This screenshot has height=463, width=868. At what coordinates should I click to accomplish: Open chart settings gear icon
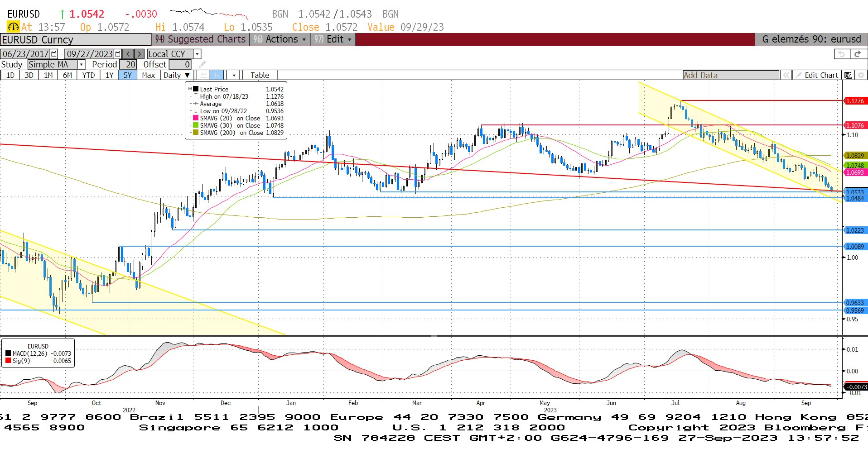[x=861, y=75]
